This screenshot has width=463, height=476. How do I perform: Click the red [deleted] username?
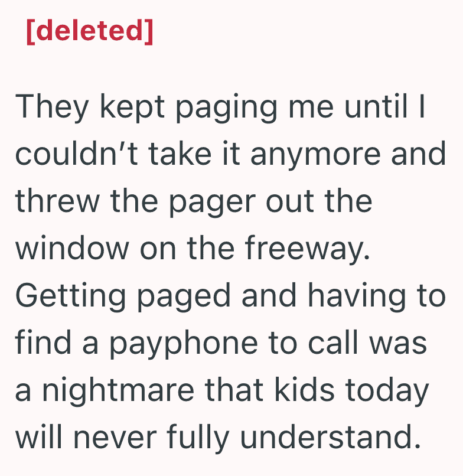tap(90, 31)
